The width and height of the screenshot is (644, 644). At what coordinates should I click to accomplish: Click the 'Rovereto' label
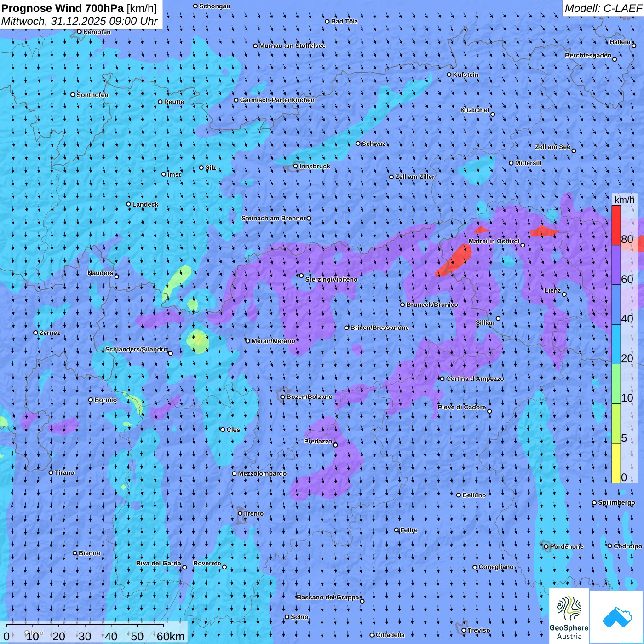tap(207, 563)
